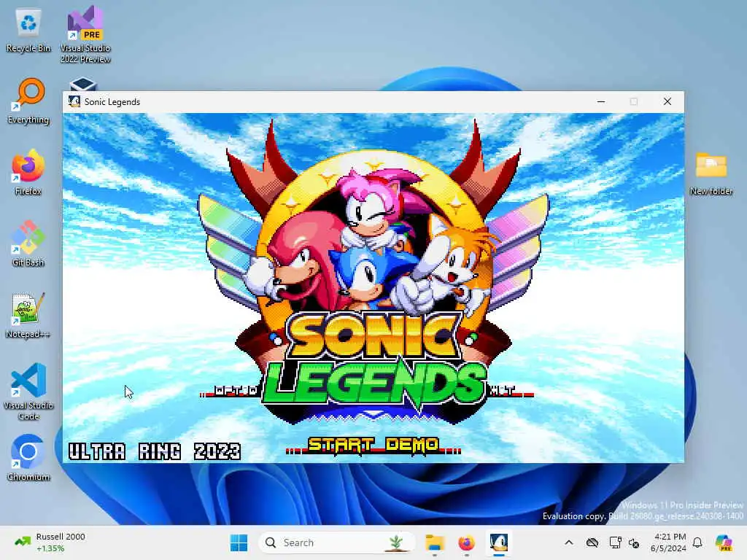Click the Sonic Legends title bar icon

pos(74,101)
